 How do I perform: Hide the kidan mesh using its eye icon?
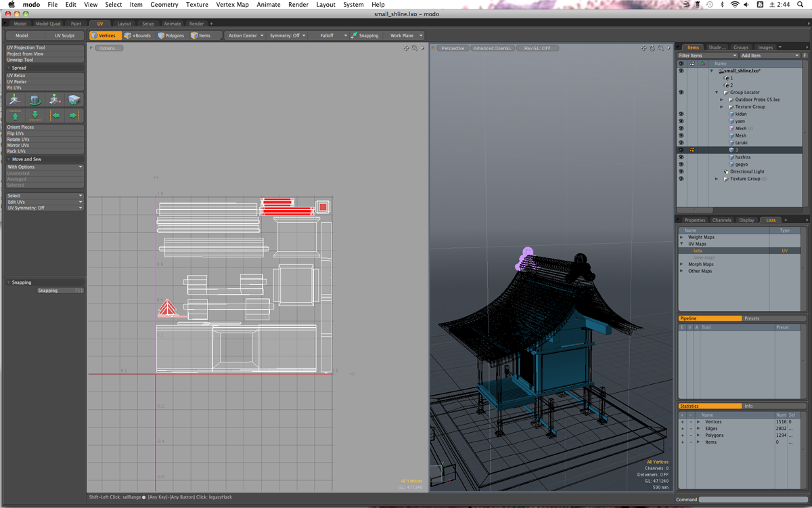click(681, 114)
